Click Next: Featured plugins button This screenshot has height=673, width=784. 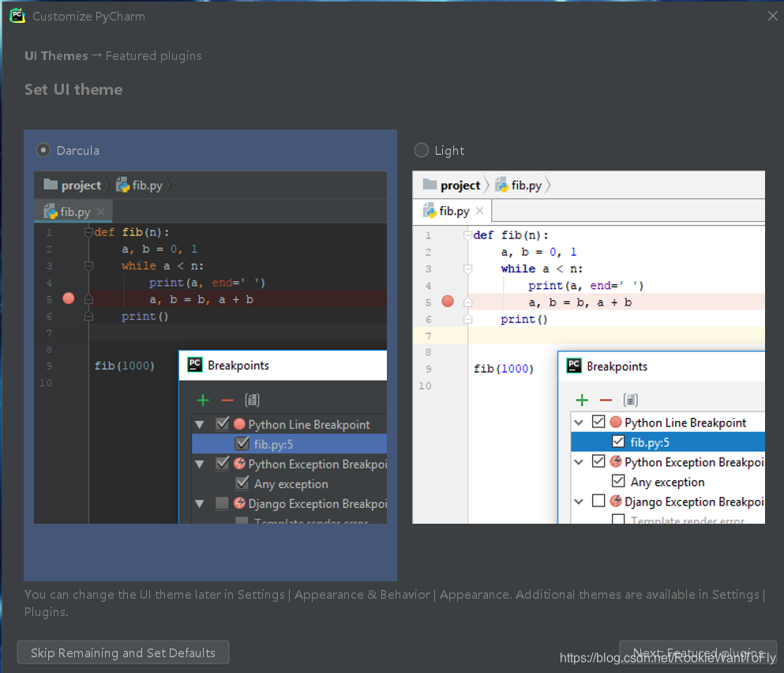point(698,652)
